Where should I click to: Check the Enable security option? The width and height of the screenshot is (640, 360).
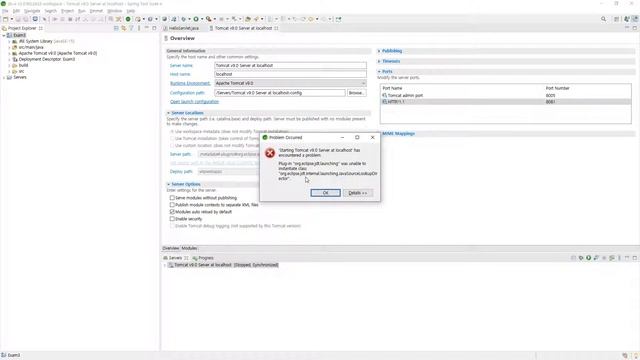click(172, 219)
